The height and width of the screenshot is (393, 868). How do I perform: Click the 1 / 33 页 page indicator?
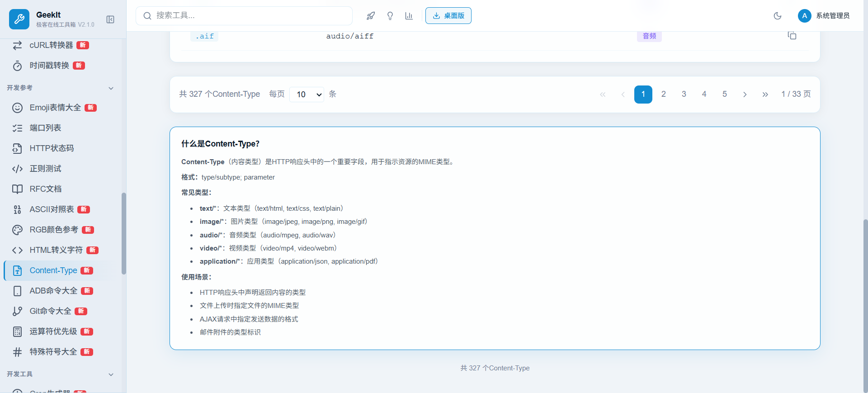796,94
